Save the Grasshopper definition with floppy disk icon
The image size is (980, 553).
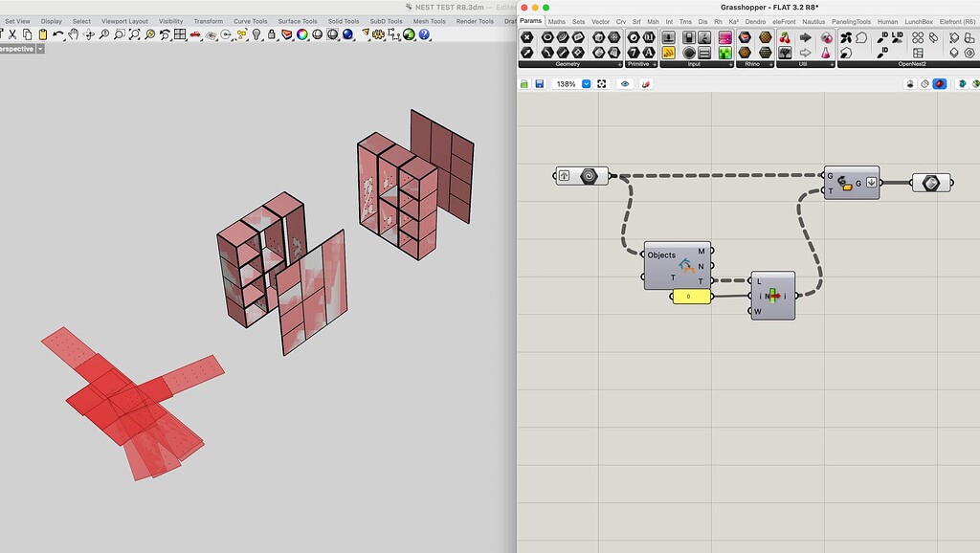tap(539, 83)
